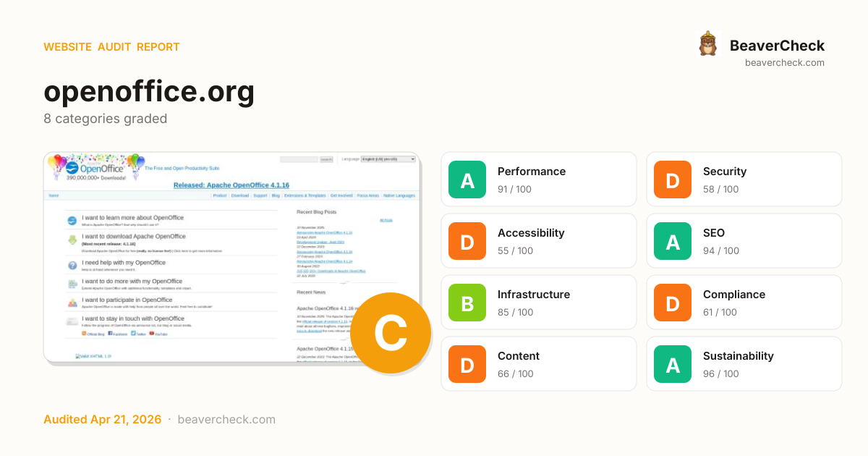Click the Compliance grade D badge

(x=673, y=303)
